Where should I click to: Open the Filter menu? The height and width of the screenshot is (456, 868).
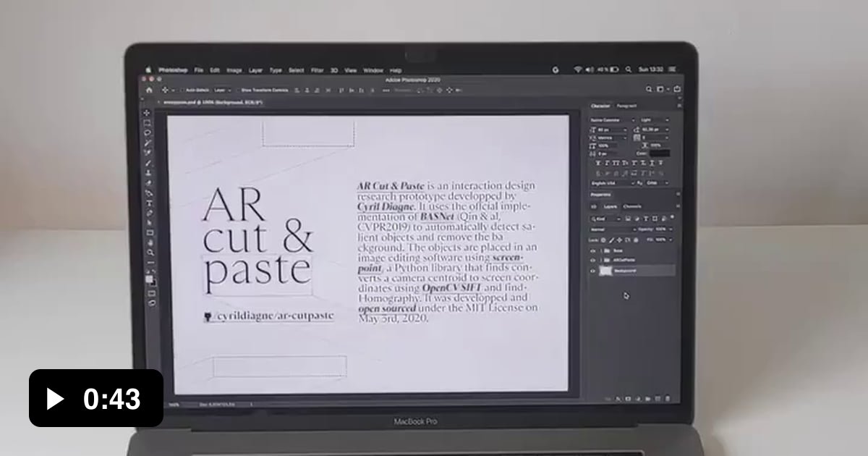[x=317, y=70]
